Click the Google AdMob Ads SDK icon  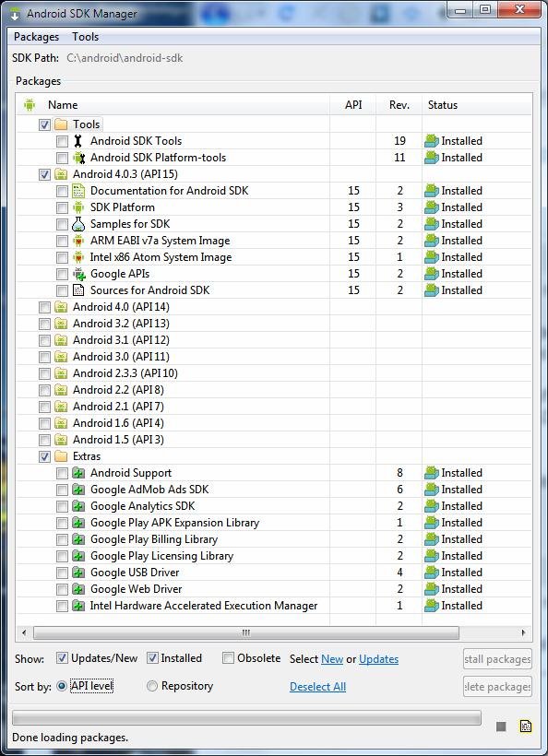[78, 490]
